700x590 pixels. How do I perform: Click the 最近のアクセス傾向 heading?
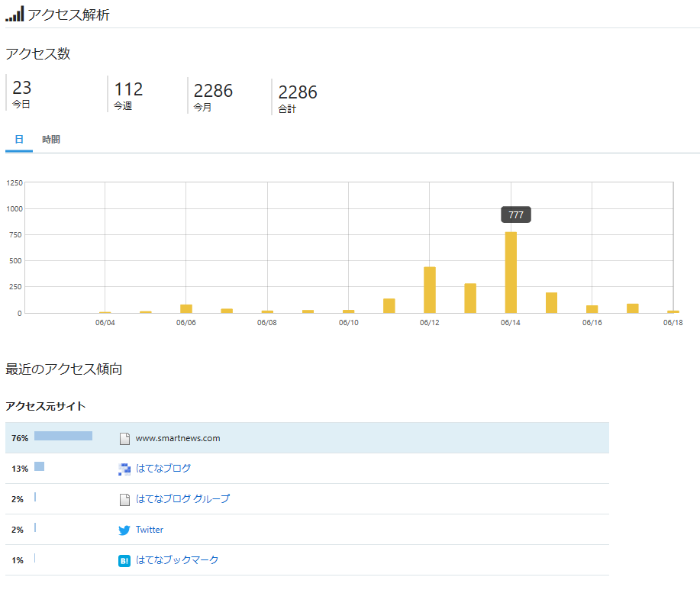pos(64,369)
